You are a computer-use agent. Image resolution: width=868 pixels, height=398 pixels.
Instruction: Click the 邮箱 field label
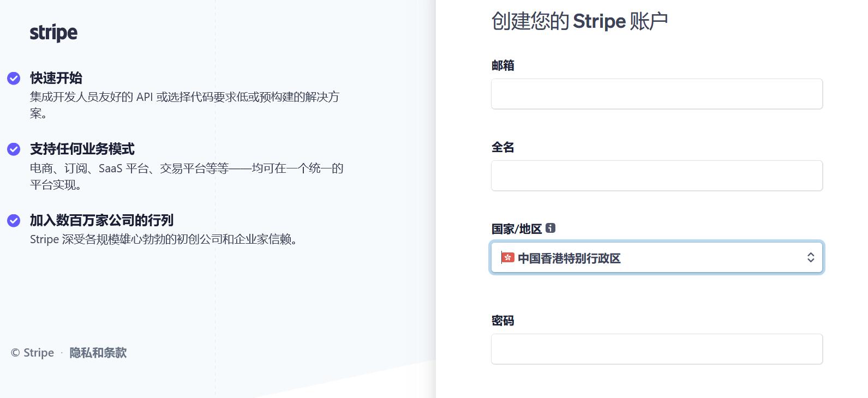click(x=502, y=65)
